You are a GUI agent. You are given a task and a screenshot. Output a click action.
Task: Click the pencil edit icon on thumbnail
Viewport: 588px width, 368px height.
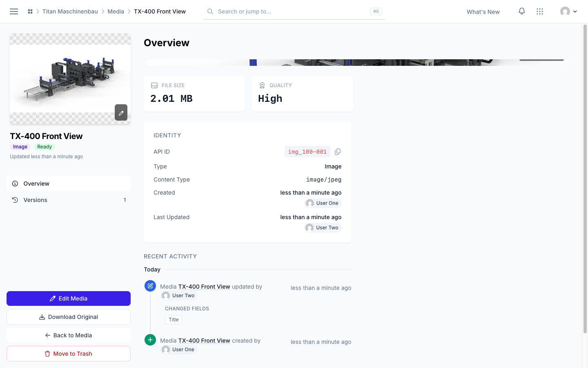tap(121, 112)
